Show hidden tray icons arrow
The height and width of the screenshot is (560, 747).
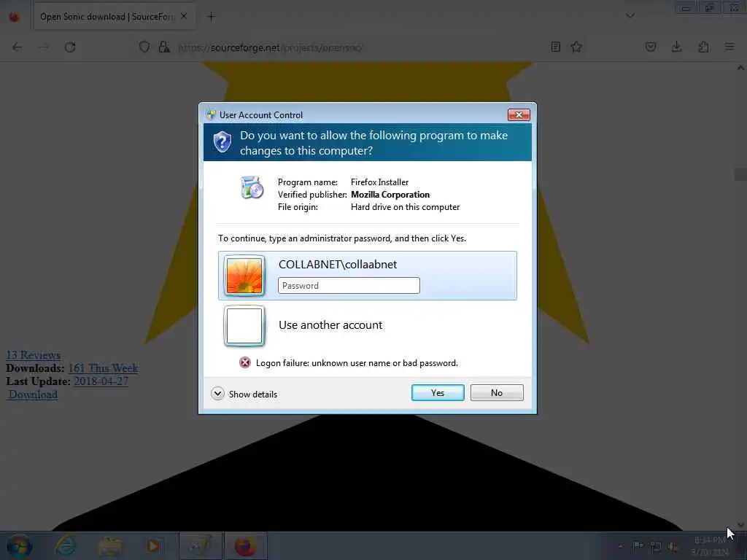(620, 545)
